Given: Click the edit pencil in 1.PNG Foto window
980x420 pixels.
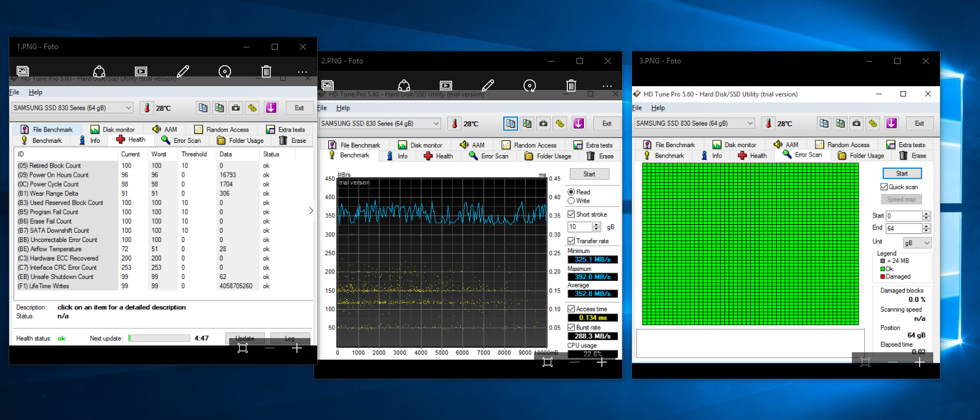Looking at the screenshot, I should [183, 71].
